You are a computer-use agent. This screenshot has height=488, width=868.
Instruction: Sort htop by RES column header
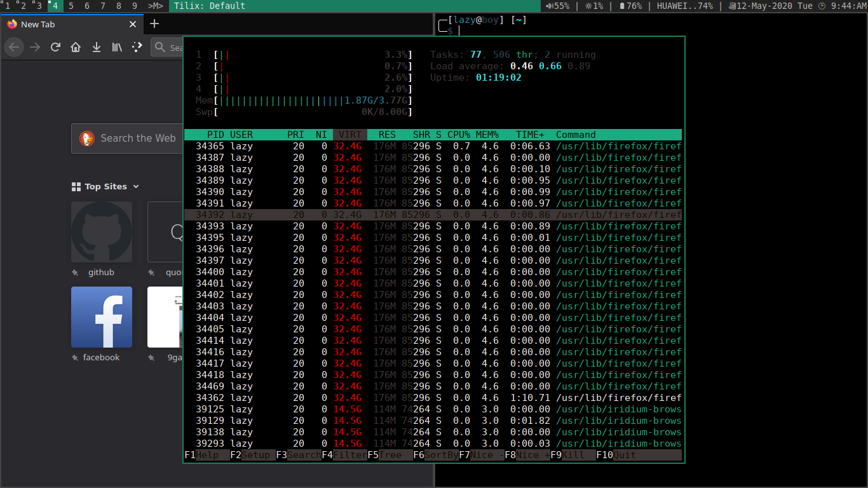[387, 135]
